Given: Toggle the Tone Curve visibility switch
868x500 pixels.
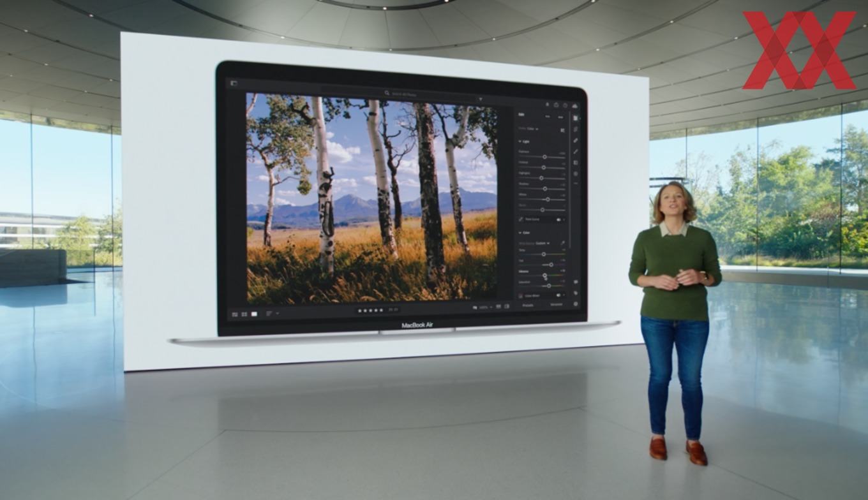Looking at the screenshot, I should coord(559,219).
